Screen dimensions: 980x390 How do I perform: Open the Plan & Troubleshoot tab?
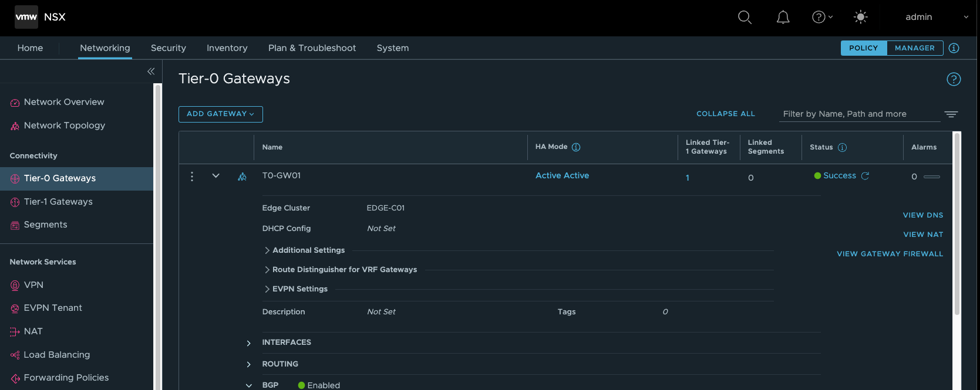coord(312,48)
